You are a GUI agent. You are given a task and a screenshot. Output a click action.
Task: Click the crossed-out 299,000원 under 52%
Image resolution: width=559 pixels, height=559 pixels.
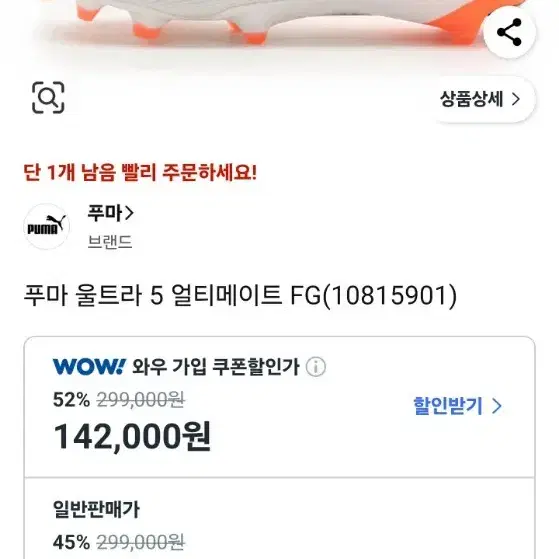(x=141, y=400)
